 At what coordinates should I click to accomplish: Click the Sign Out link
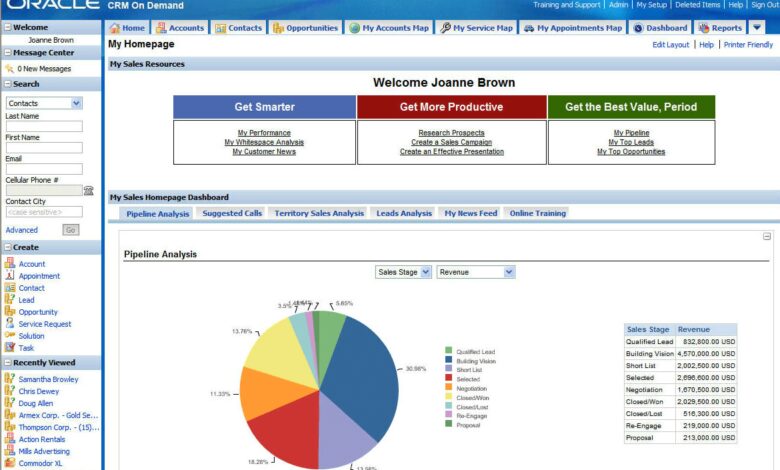click(765, 5)
